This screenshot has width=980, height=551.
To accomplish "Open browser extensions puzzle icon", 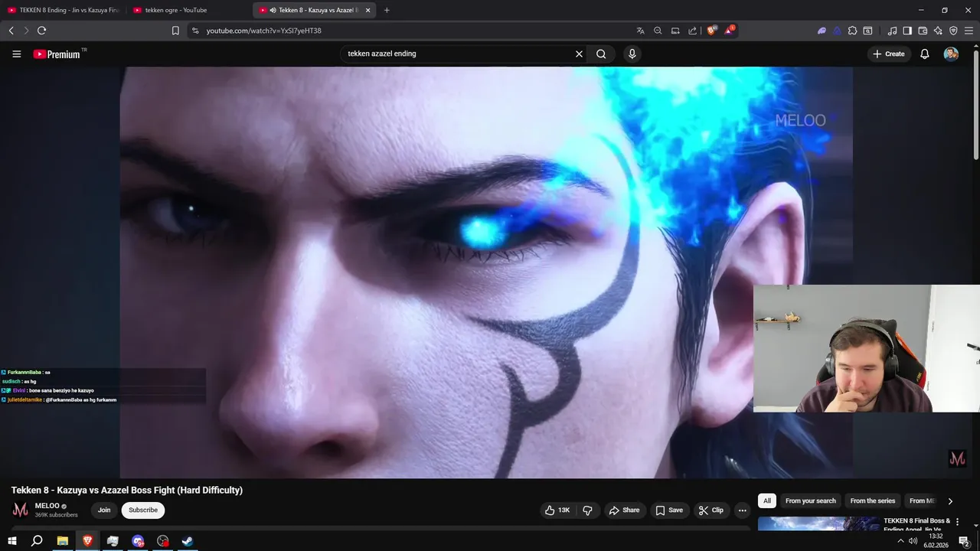I will click(x=852, y=31).
